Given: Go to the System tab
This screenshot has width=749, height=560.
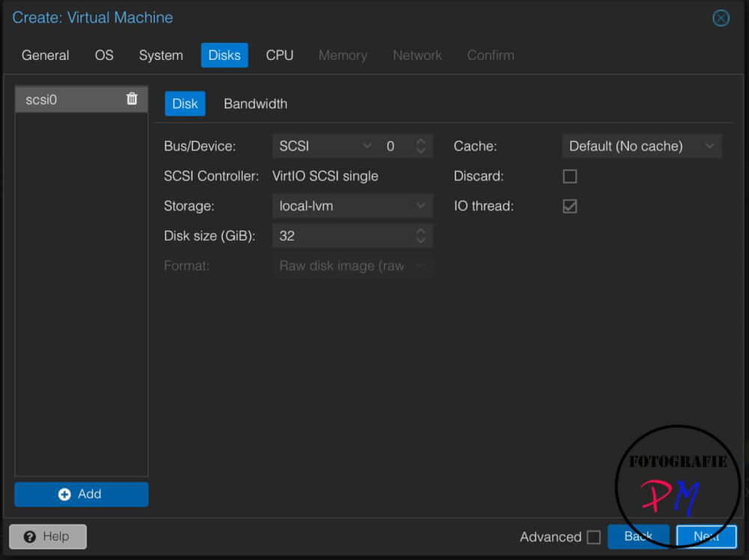Looking at the screenshot, I should [x=161, y=55].
